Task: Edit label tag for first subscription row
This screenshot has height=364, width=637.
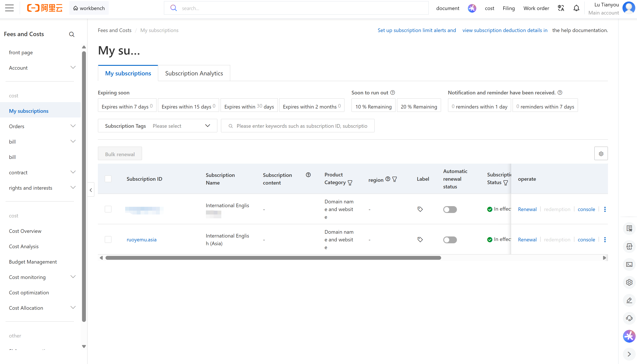Action: (x=420, y=209)
